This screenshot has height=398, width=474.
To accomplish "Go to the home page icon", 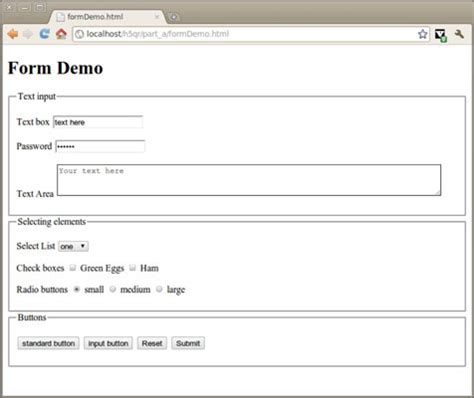I will pyautogui.click(x=61, y=34).
